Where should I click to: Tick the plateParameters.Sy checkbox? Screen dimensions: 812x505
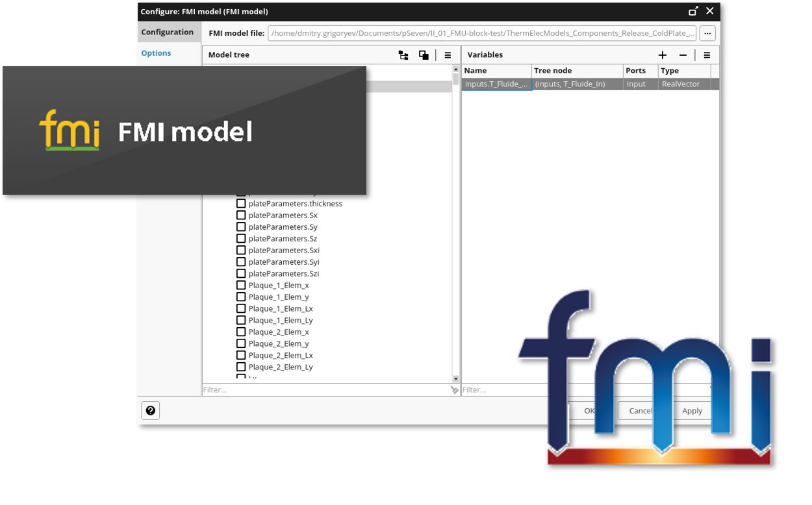(x=241, y=227)
